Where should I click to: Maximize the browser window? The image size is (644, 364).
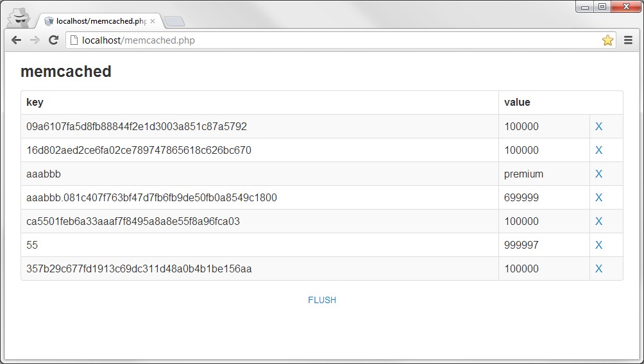(x=602, y=7)
